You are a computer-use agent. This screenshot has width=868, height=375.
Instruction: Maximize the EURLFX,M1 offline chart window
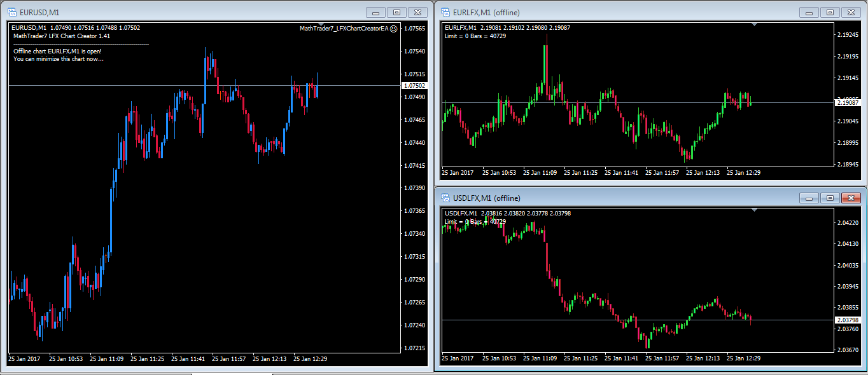click(830, 12)
